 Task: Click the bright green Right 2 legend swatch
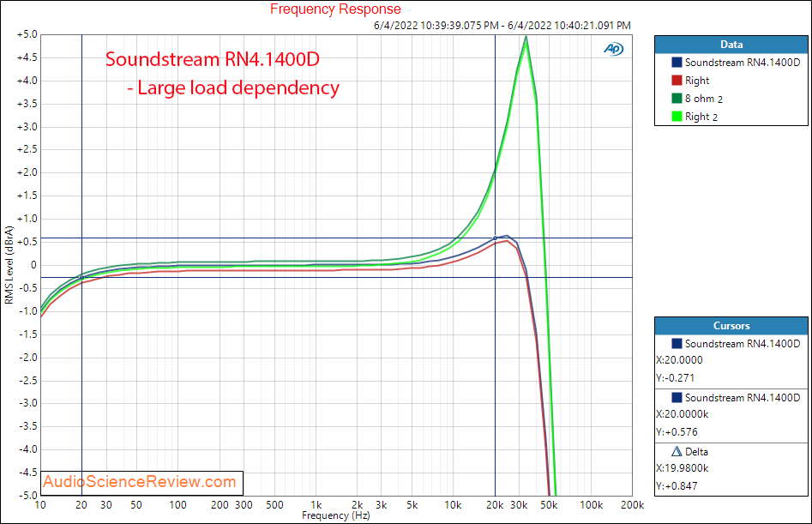(677, 117)
